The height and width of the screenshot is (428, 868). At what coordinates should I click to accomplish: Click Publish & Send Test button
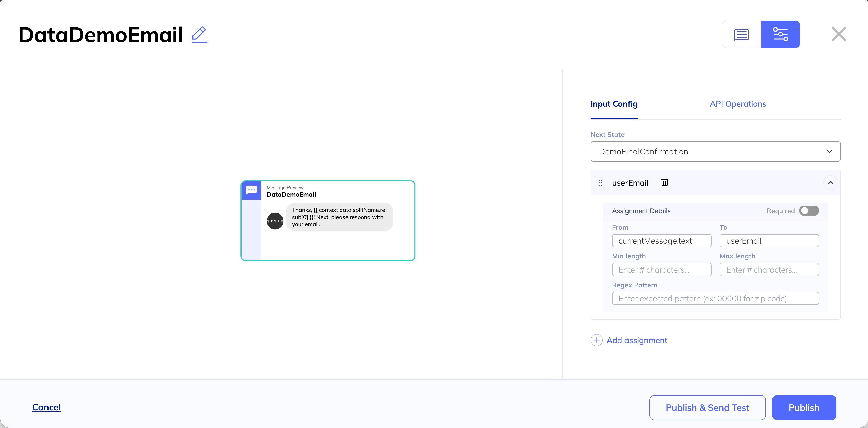coord(707,407)
